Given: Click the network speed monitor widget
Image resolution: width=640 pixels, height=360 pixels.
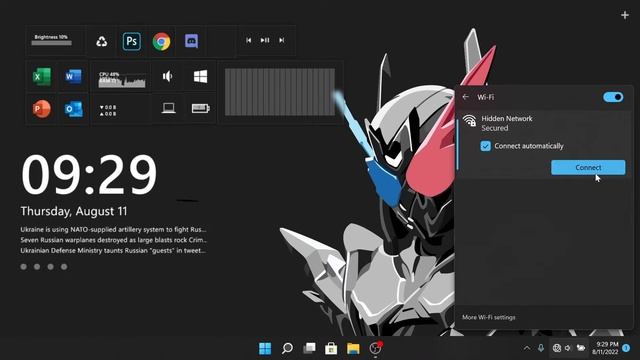Looking at the screenshot, I should [x=108, y=111].
